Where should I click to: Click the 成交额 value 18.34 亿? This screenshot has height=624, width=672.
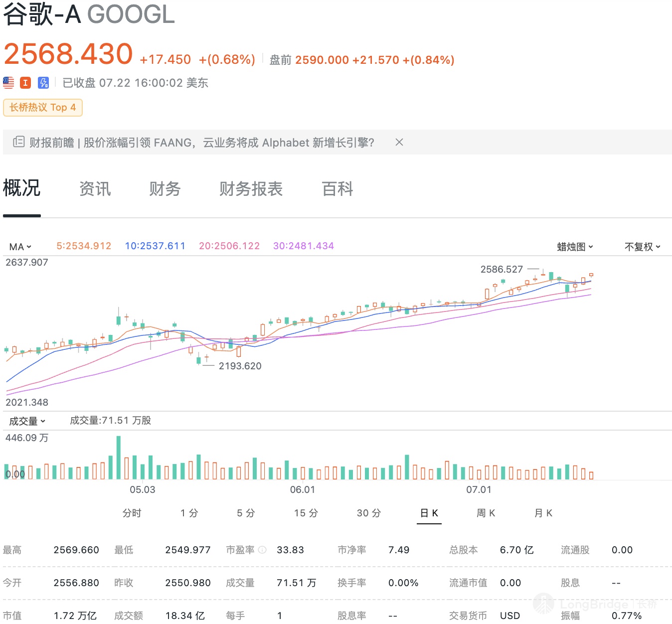tap(185, 616)
